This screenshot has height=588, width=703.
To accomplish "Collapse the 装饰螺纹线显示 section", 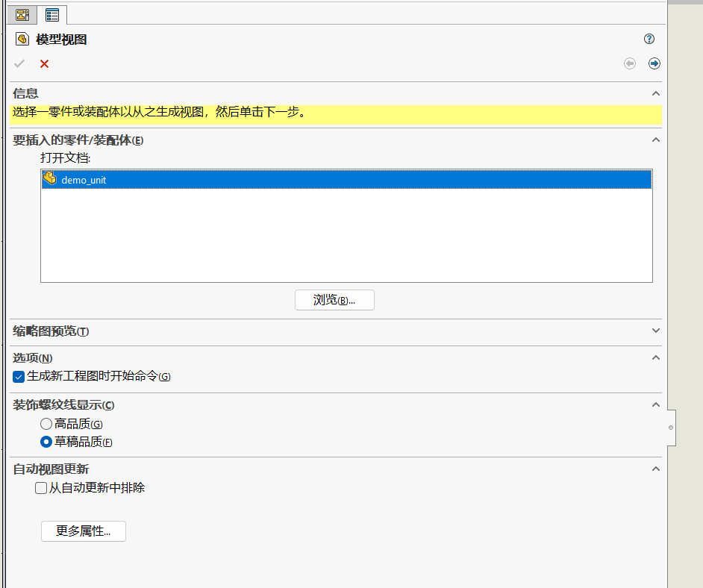I will click(x=656, y=405).
